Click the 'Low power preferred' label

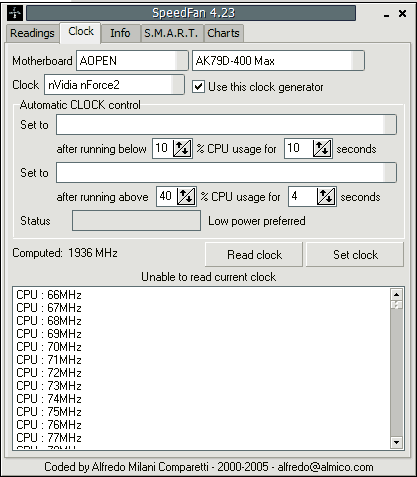coord(257,221)
